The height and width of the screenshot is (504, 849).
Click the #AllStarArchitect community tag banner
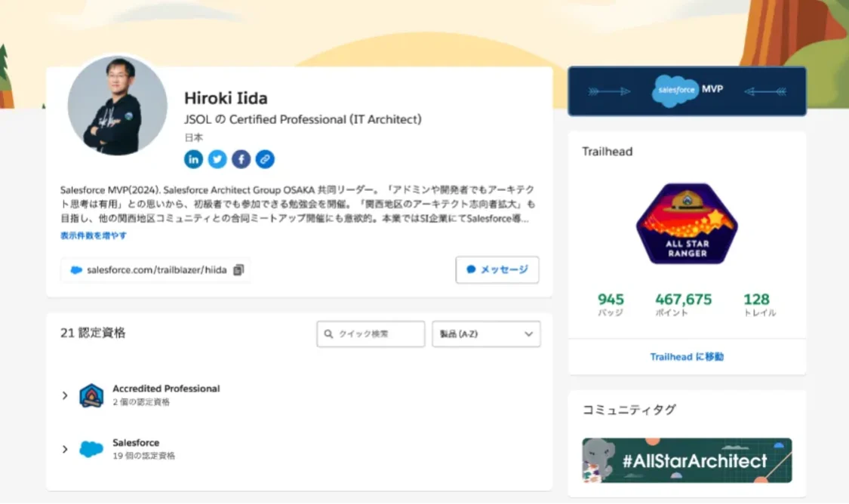[685, 459]
